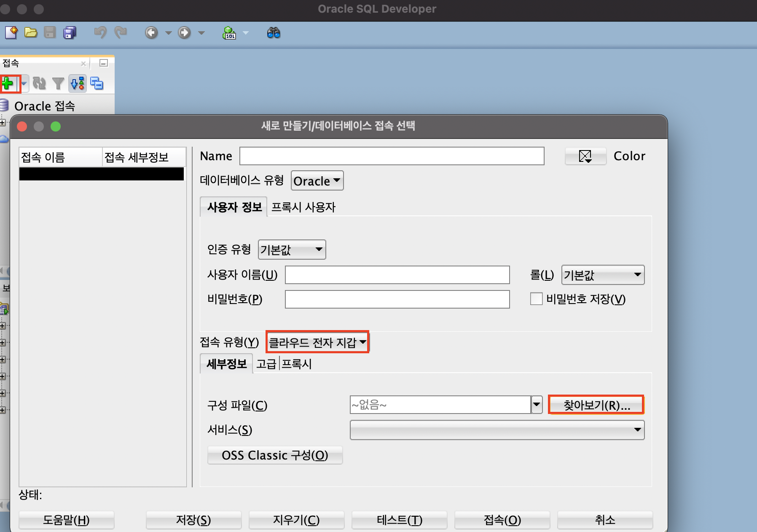Image resolution: width=757 pixels, height=532 pixels.
Task: Minimize the 접속 panel with its minimize icon
Action: (104, 63)
